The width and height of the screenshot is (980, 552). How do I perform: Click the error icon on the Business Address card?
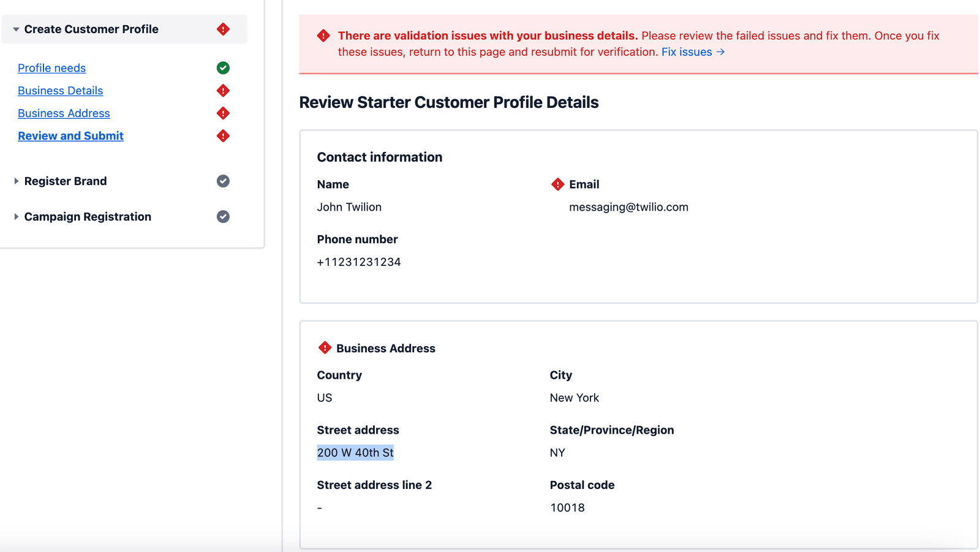click(x=324, y=347)
